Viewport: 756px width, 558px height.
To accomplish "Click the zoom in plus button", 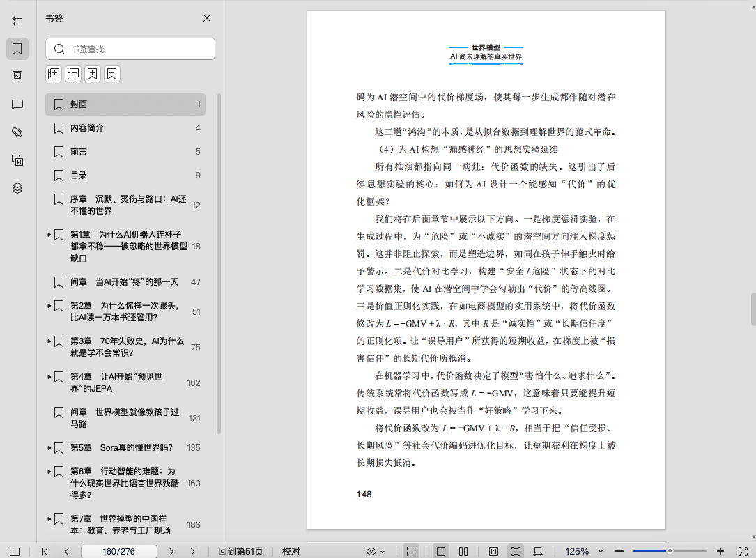I will pyautogui.click(x=720, y=551).
